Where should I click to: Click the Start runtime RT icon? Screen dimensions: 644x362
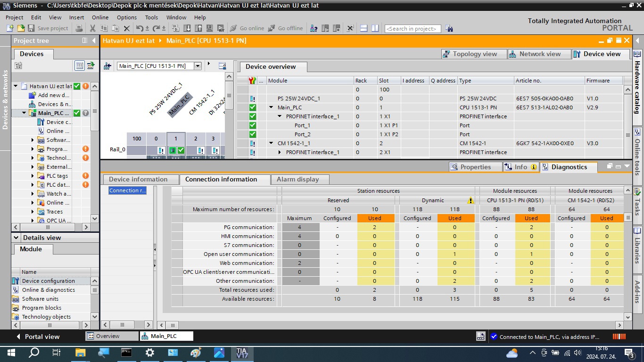220,28
